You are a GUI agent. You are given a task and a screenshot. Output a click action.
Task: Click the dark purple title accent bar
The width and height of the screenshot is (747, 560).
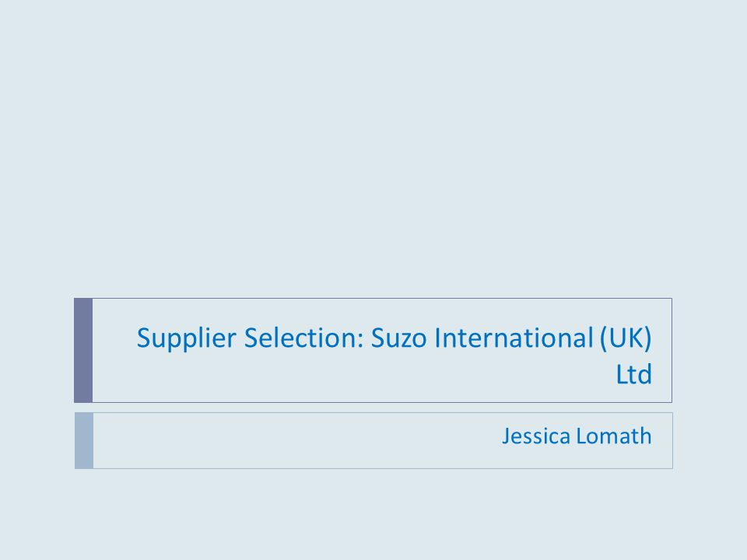(83, 351)
